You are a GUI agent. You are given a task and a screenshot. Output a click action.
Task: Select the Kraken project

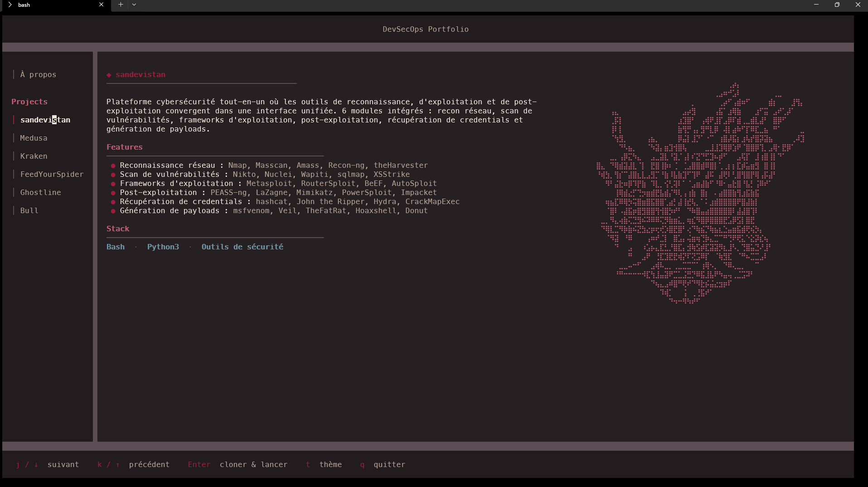click(x=34, y=156)
